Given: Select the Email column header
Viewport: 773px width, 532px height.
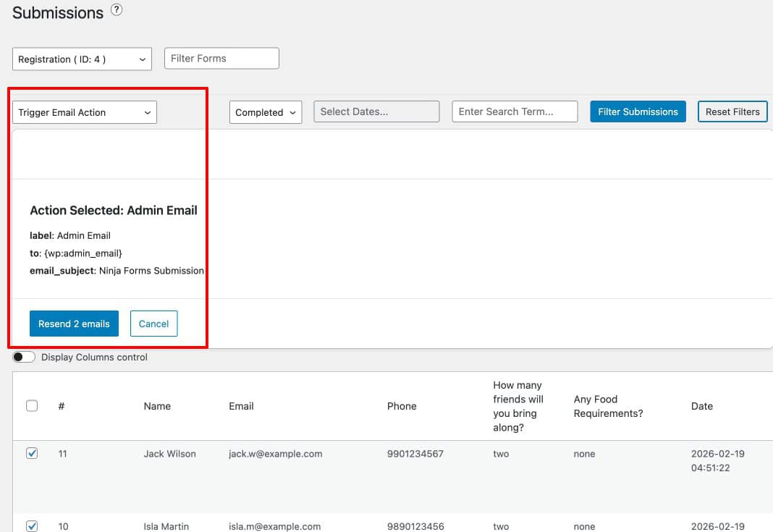Looking at the screenshot, I should click(241, 406).
